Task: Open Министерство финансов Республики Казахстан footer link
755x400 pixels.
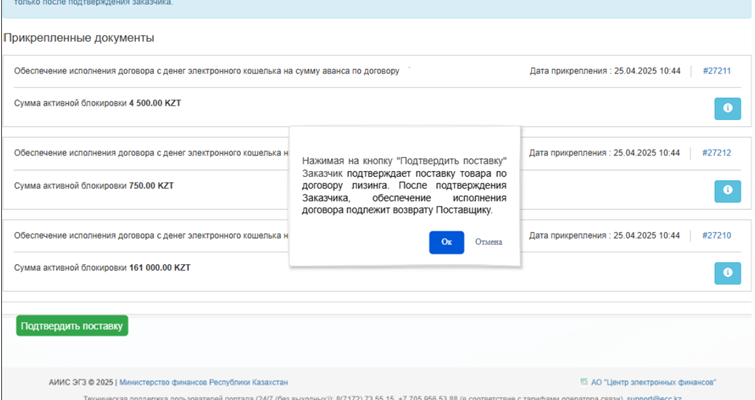Action: tap(204, 382)
